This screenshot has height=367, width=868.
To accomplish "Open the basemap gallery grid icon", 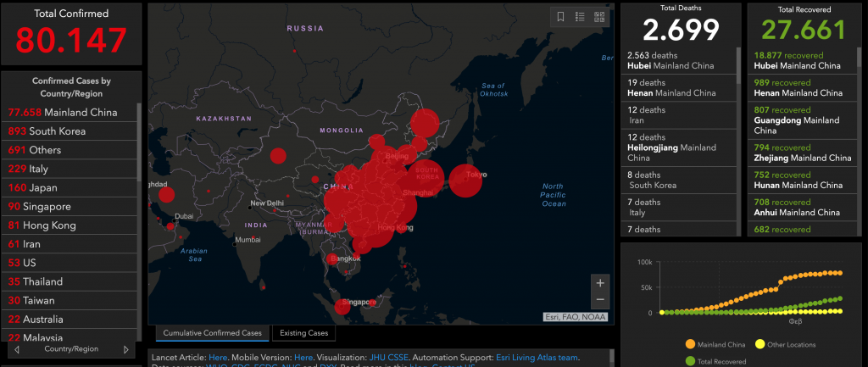I will pyautogui.click(x=599, y=16).
